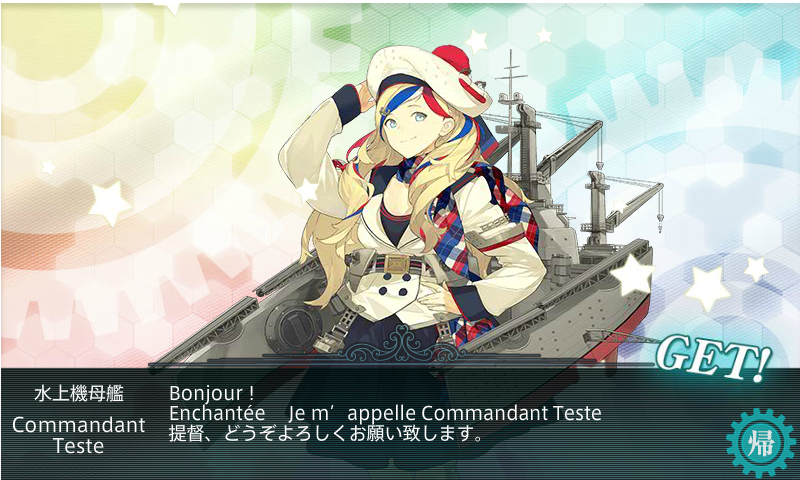Image resolution: width=800 pixels, height=480 pixels.
Task: Click the gold belt buckle
Action: tap(396, 265)
